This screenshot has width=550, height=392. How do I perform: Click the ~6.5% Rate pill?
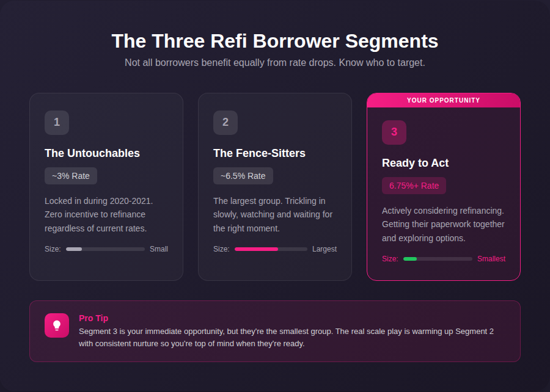(x=243, y=176)
